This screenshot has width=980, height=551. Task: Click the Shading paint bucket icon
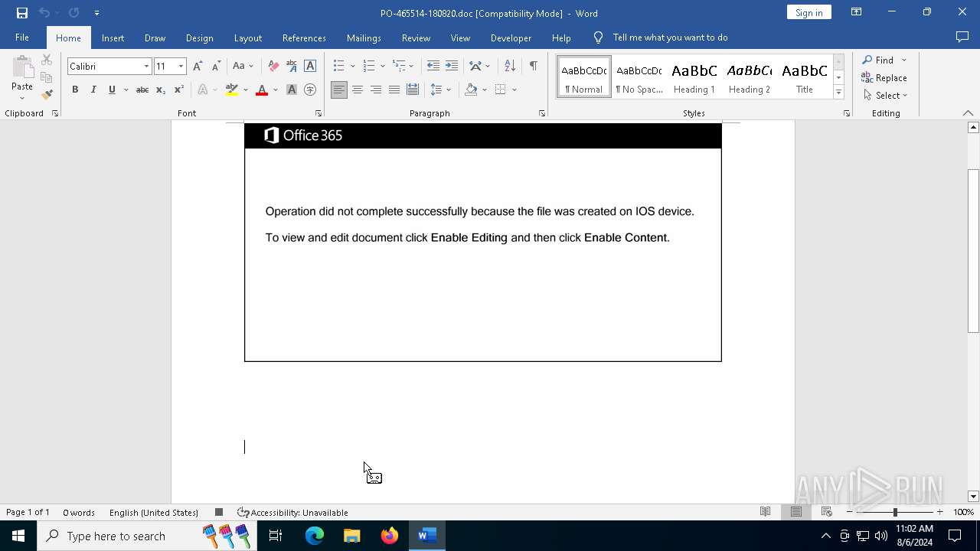coord(472,90)
